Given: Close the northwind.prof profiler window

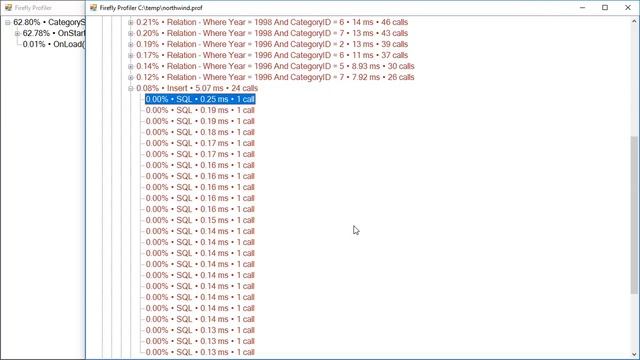Looking at the screenshot, I should (628, 8).
